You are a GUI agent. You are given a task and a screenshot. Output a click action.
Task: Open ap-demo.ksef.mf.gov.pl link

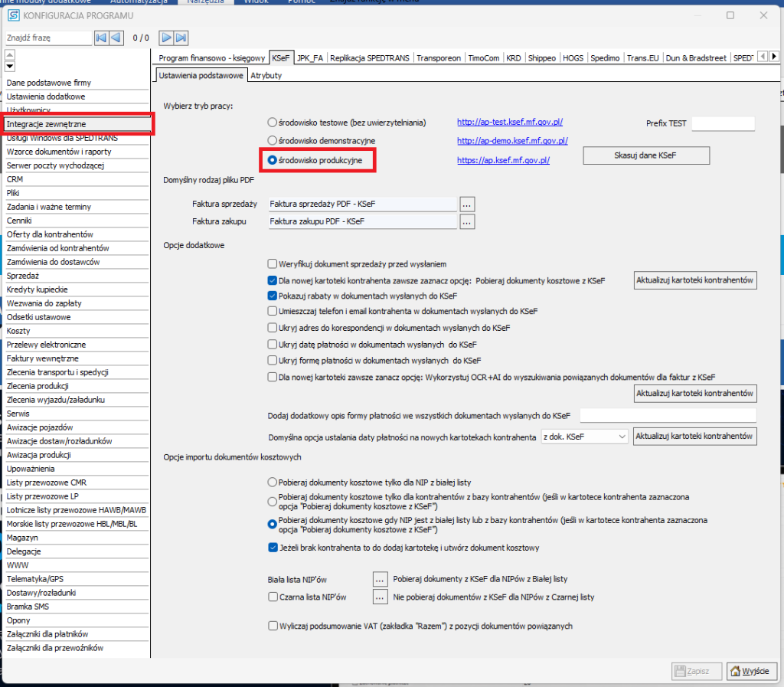pyautogui.click(x=512, y=141)
